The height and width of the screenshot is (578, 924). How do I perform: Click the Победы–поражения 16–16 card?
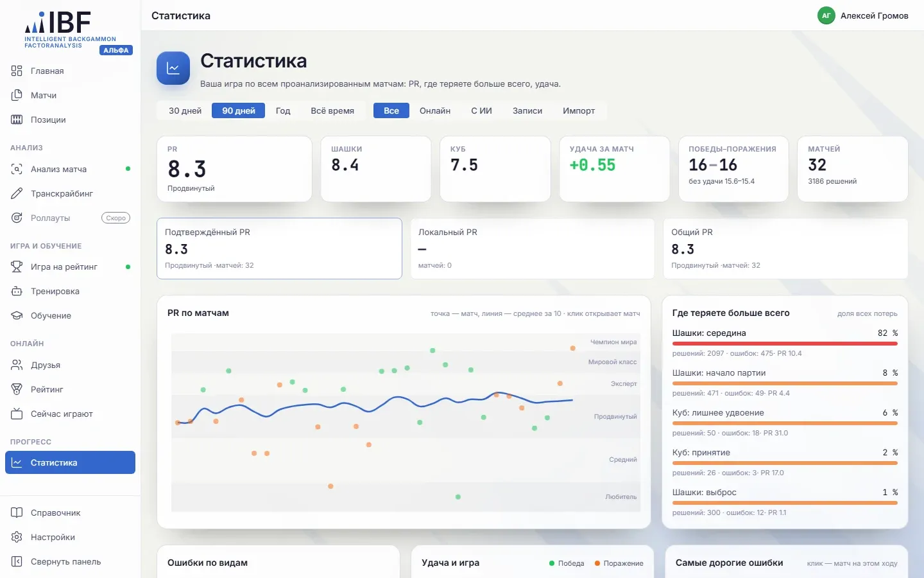pos(733,169)
